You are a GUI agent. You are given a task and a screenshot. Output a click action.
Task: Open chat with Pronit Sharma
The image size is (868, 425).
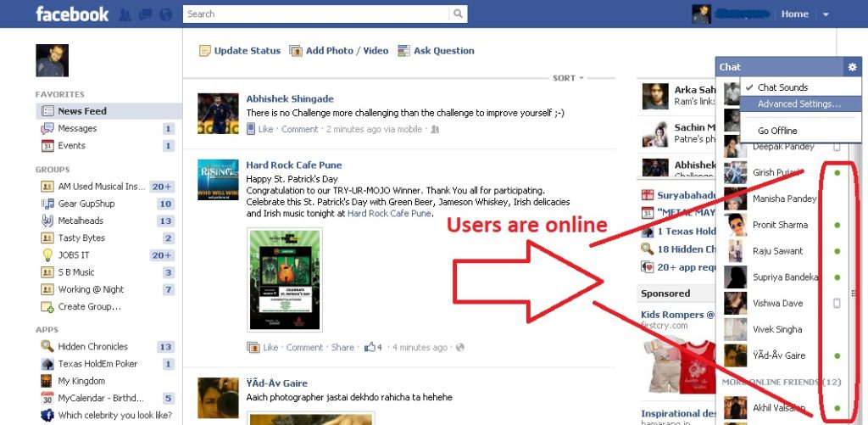click(781, 225)
